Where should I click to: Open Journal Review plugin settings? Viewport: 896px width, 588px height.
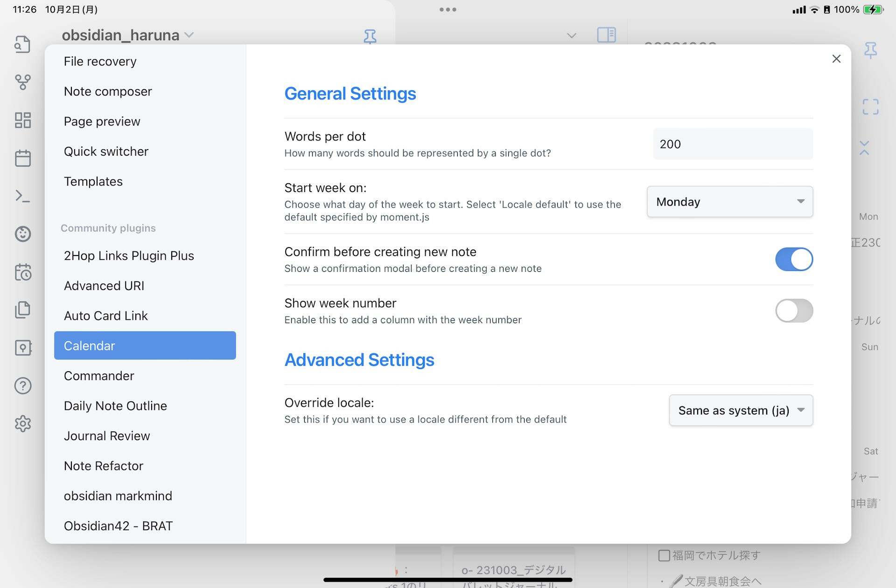[x=107, y=436]
